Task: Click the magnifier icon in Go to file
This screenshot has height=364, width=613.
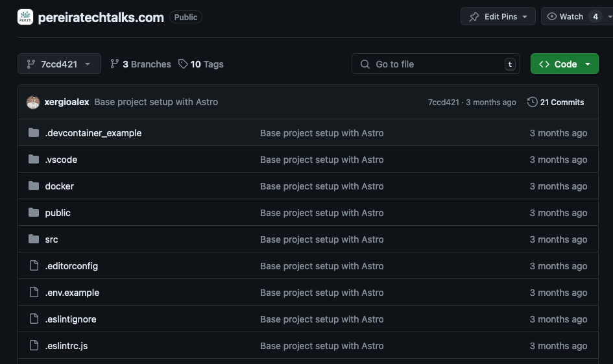Action: coord(365,64)
